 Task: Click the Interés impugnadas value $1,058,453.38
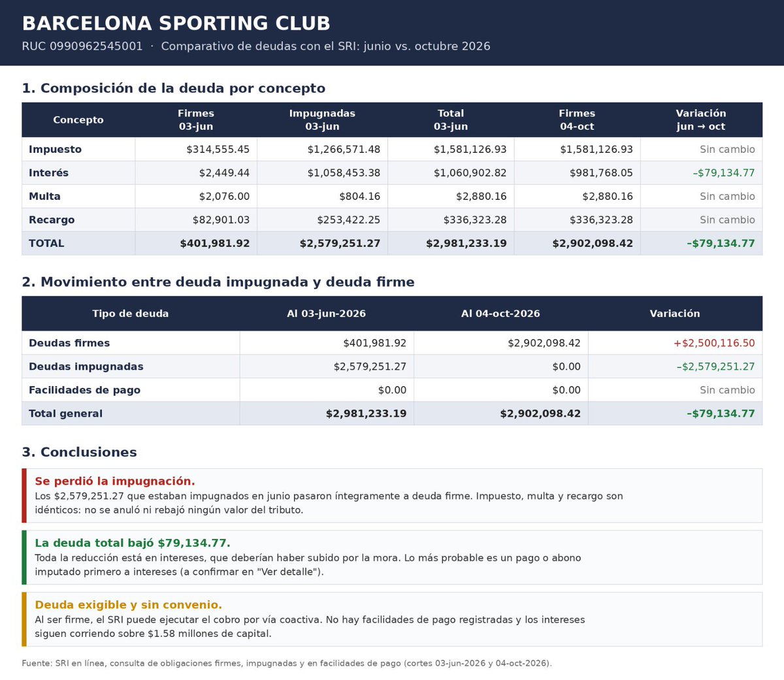tap(344, 173)
